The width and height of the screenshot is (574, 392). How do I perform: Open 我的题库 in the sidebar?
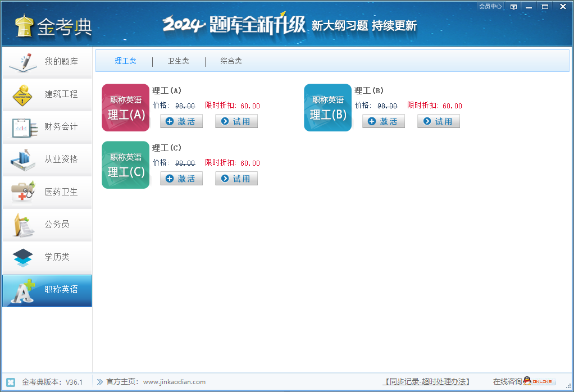click(47, 62)
